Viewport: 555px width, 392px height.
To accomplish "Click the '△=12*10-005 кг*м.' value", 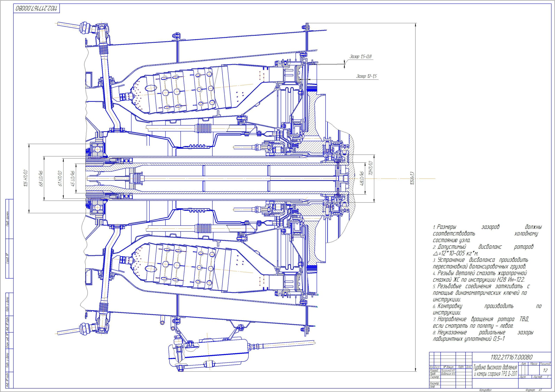I will click(455, 254).
